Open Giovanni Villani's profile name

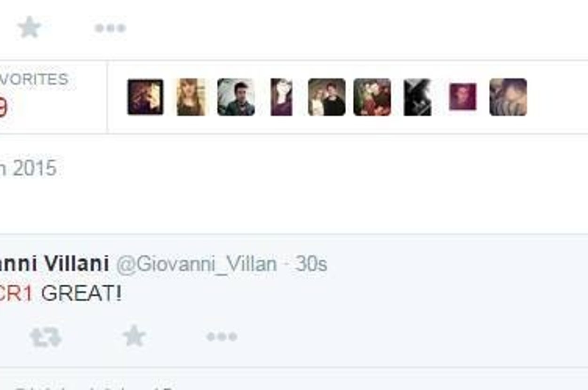54,264
